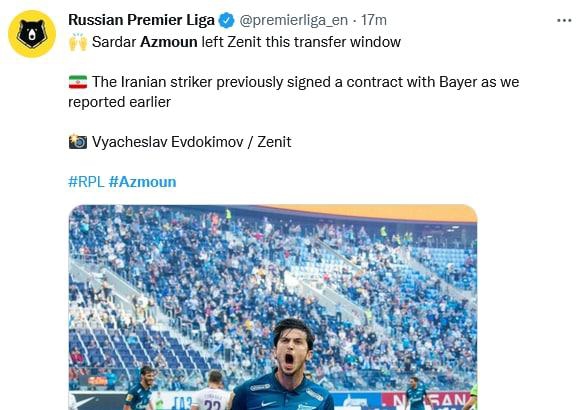Image resolution: width=585 pixels, height=410 pixels.
Task: Click the raised hands emoji
Action: (x=78, y=42)
